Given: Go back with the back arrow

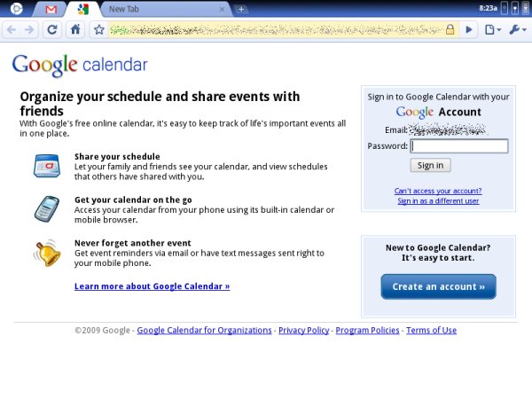Looking at the screenshot, I should (12, 30).
